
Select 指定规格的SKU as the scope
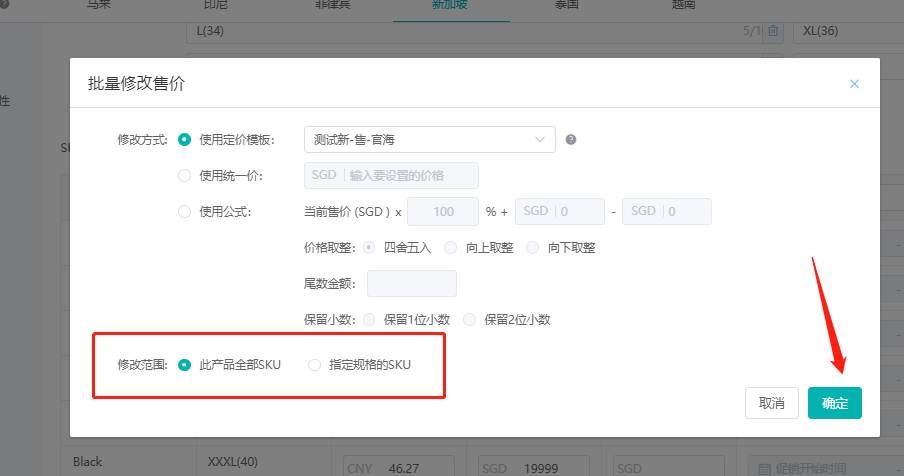314,365
